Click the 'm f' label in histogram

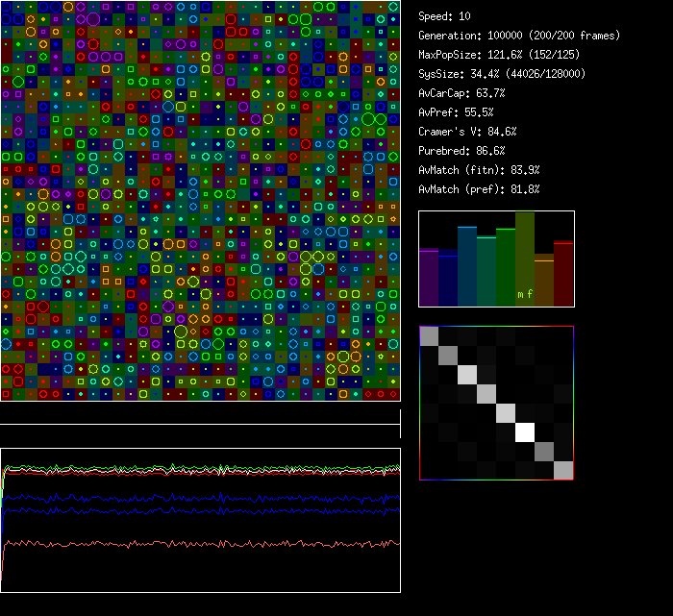(x=525, y=294)
